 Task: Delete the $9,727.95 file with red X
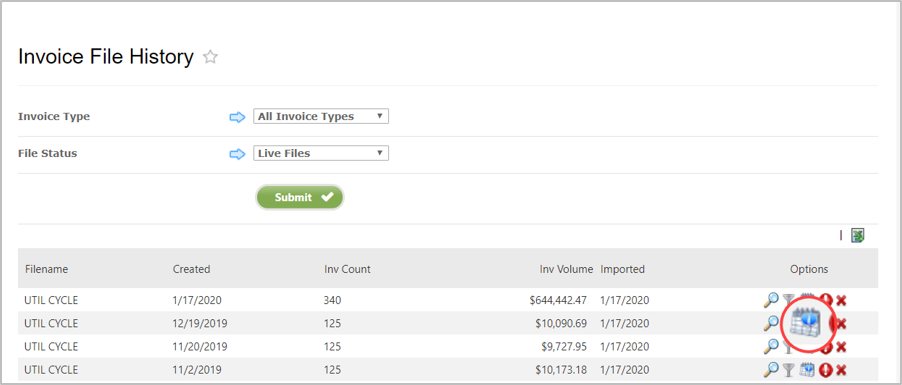841,346
